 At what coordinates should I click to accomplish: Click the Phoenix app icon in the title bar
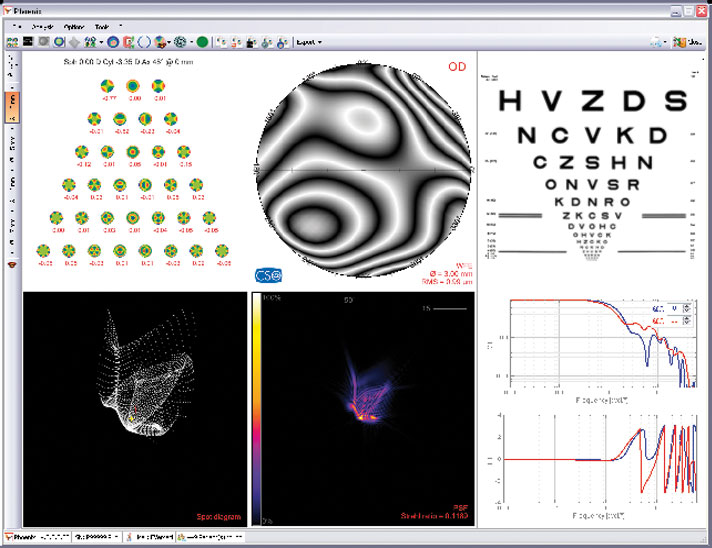click(8, 10)
